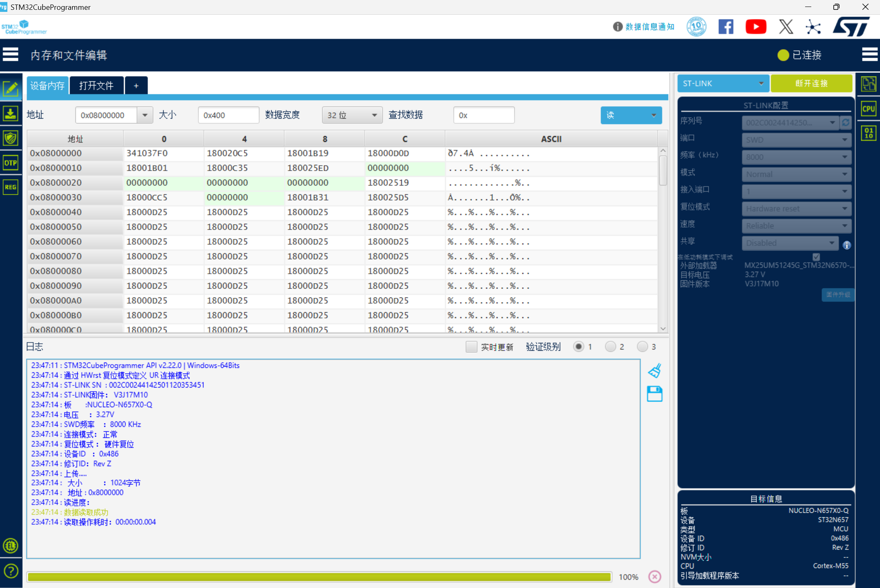Open the YouTube icon
This screenshot has width=880, height=588.
pyautogui.click(x=756, y=27)
